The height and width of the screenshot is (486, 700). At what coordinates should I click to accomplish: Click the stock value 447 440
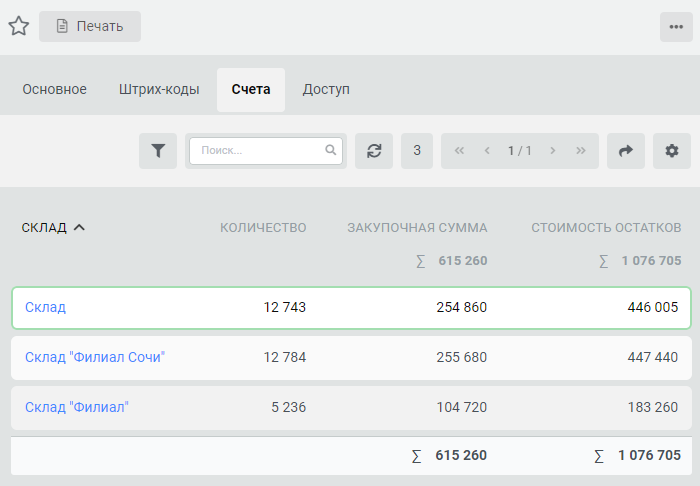(653, 357)
